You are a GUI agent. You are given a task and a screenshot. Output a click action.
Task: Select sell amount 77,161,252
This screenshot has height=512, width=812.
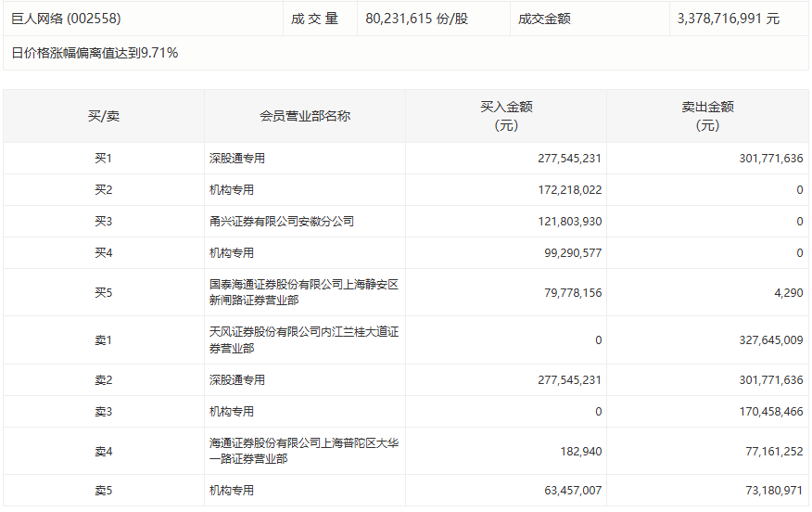(x=774, y=452)
